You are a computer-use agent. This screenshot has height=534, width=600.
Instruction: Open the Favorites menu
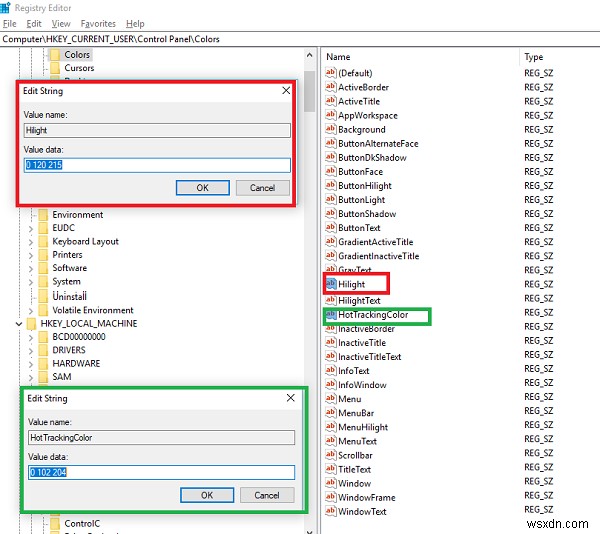pos(98,24)
